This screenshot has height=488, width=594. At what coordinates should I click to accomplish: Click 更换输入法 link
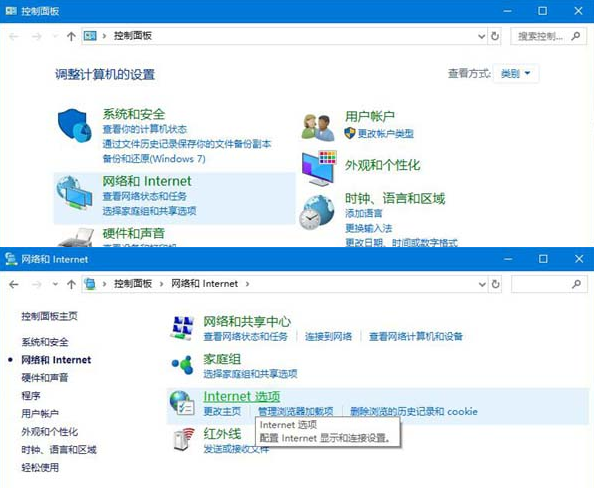click(369, 228)
